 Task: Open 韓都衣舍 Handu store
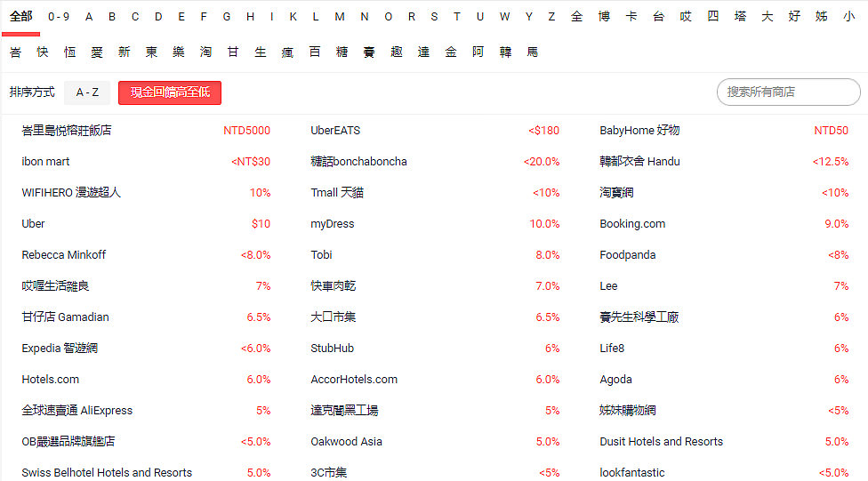coord(639,162)
